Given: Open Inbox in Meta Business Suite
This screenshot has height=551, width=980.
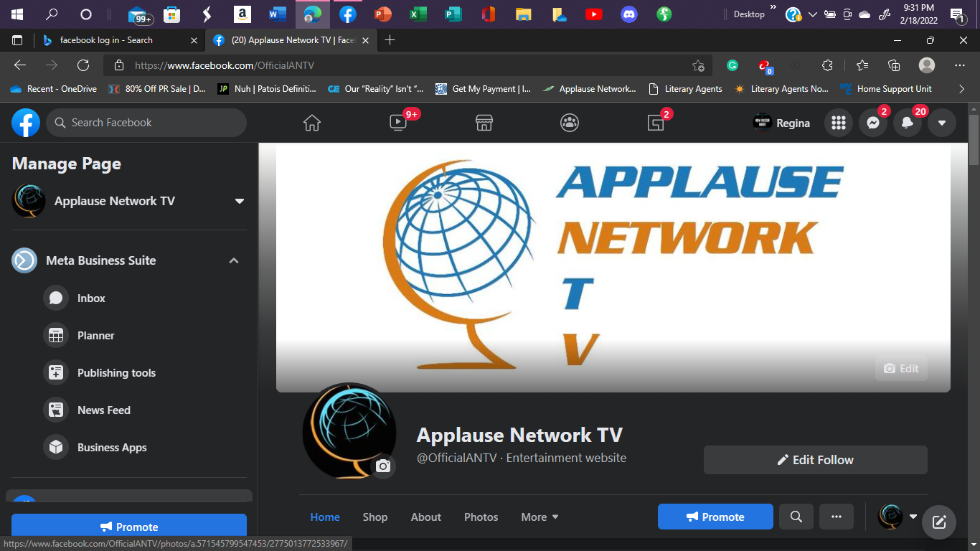Looking at the screenshot, I should [129, 298].
